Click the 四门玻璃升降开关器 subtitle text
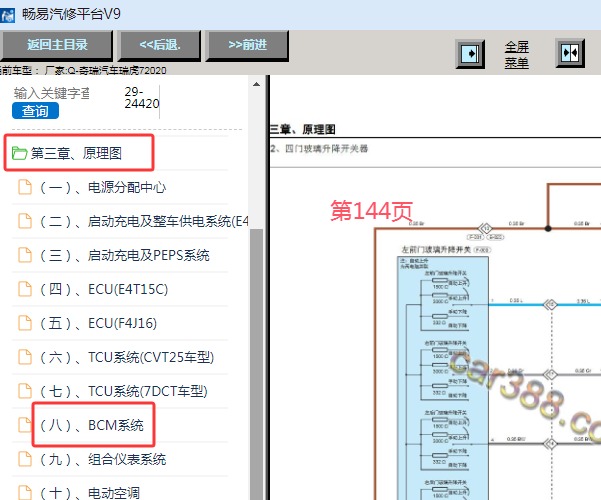 pyautogui.click(x=326, y=148)
